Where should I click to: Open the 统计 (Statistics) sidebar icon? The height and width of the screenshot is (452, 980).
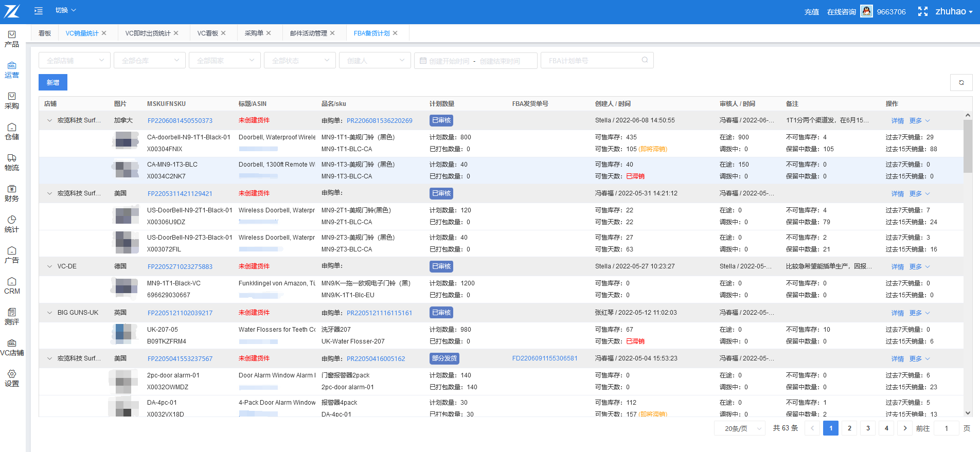(x=12, y=224)
